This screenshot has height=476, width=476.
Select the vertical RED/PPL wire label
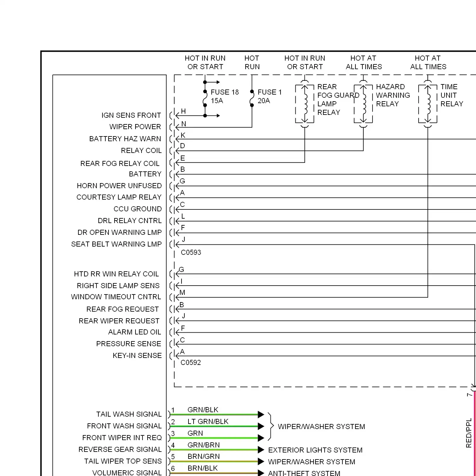click(469, 433)
